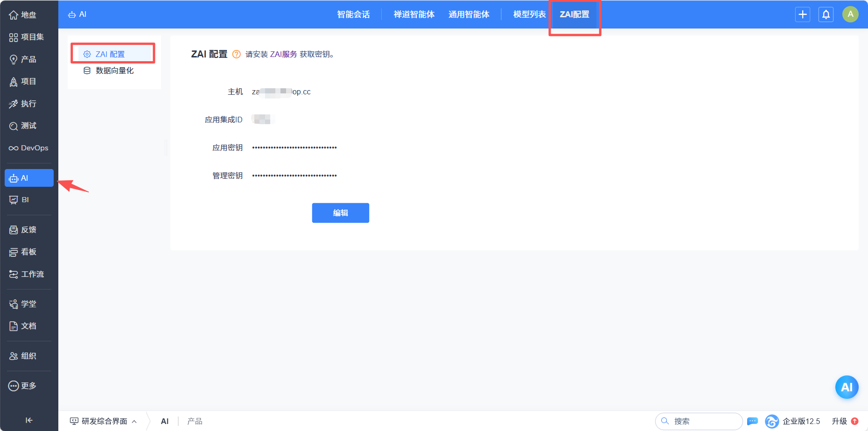Click the AI breadcrumb in footer
The image size is (868, 431).
tap(165, 421)
